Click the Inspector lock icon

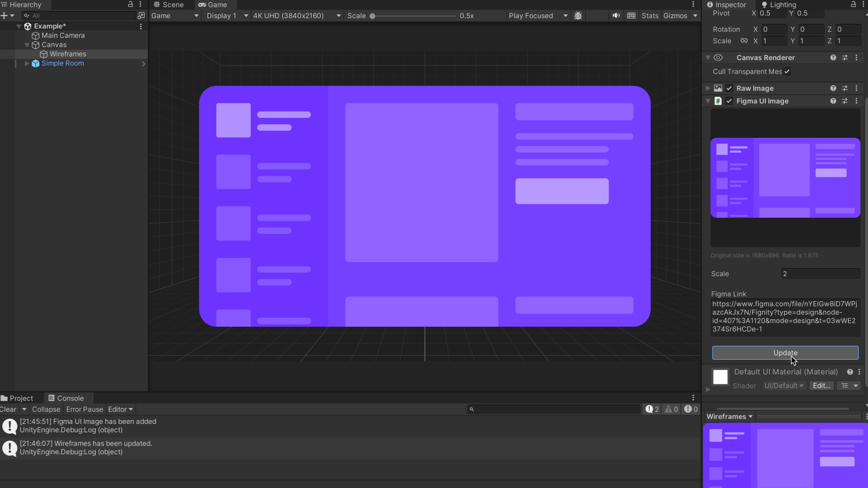click(x=853, y=4)
